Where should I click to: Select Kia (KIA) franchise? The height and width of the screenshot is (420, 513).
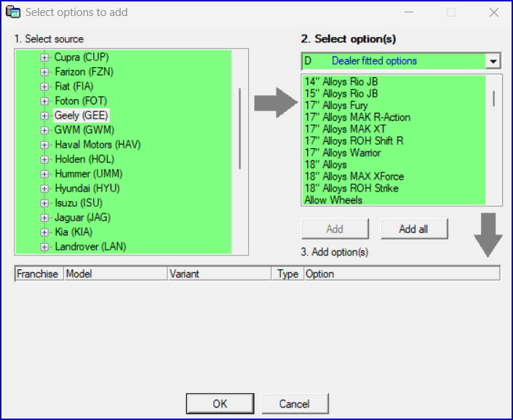pyautogui.click(x=73, y=232)
